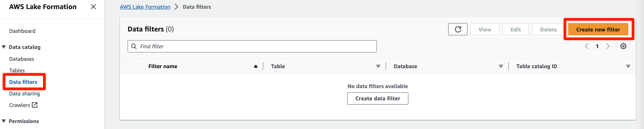Click the Edit button
The height and width of the screenshot is (129, 644).
click(515, 29)
